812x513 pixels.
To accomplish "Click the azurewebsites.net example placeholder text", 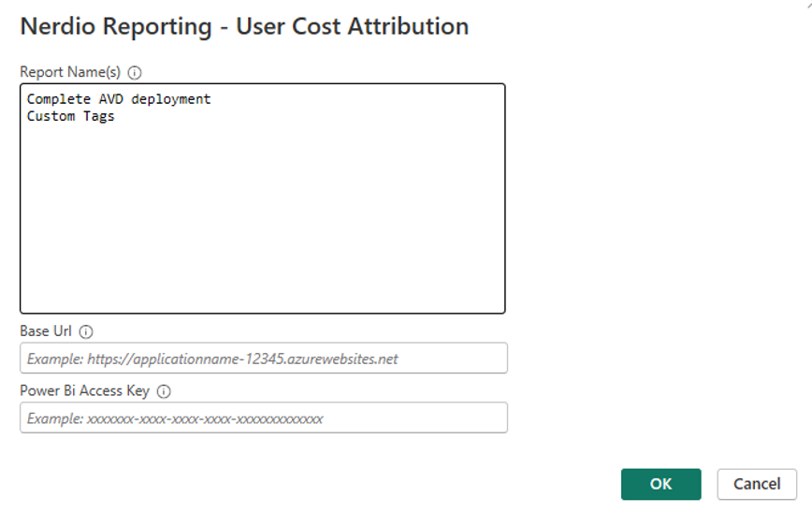I will coord(212,359).
